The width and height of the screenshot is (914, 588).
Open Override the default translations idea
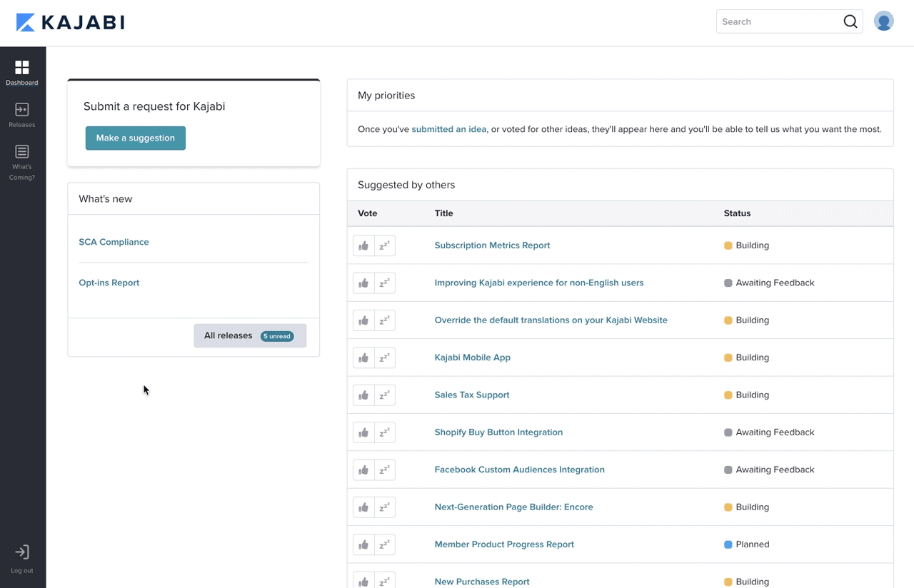coord(551,320)
